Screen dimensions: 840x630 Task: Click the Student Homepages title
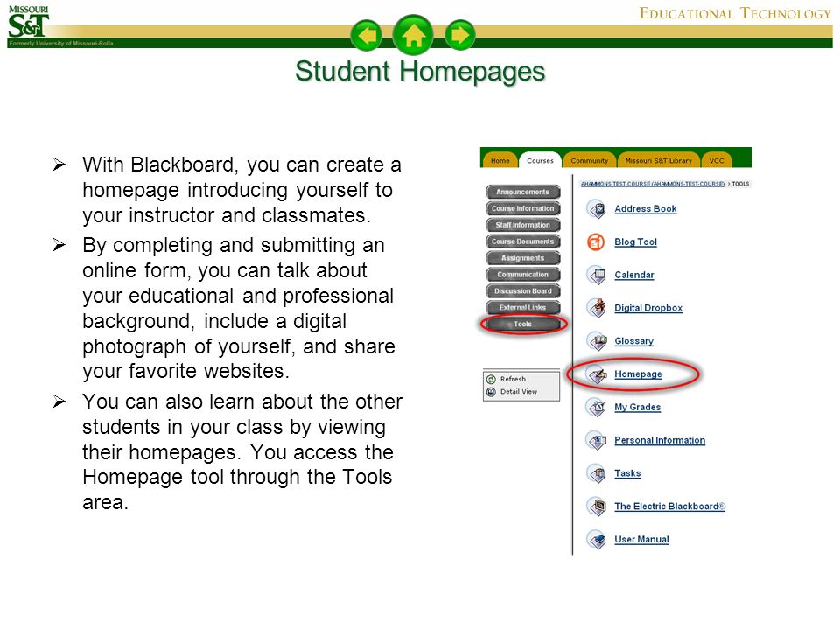tap(420, 71)
